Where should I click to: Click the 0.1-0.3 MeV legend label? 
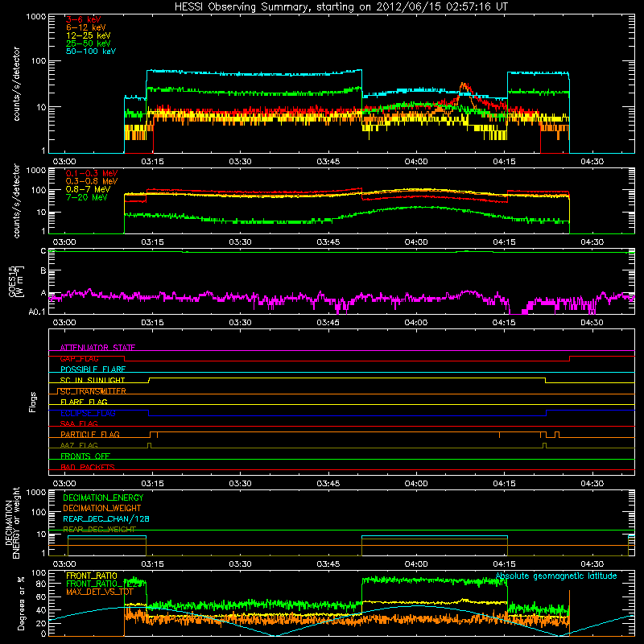click(92, 173)
